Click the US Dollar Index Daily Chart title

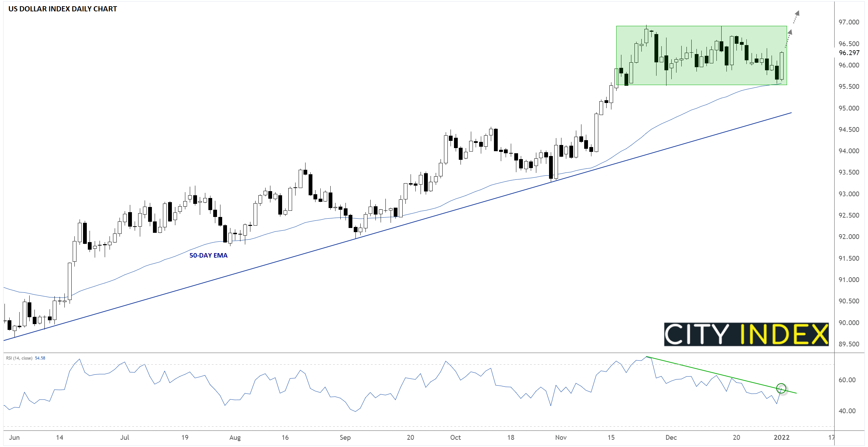[x=63, y=9]
